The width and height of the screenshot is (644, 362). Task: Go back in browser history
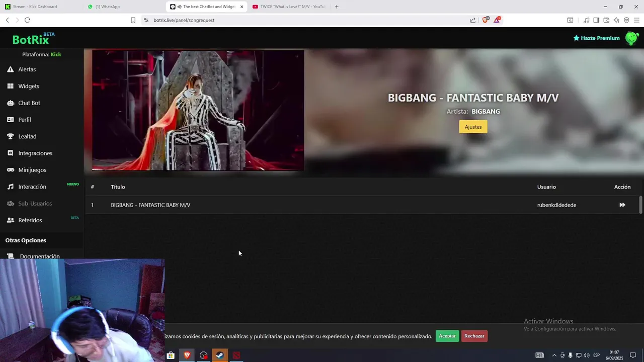click(x=8, y=20)
